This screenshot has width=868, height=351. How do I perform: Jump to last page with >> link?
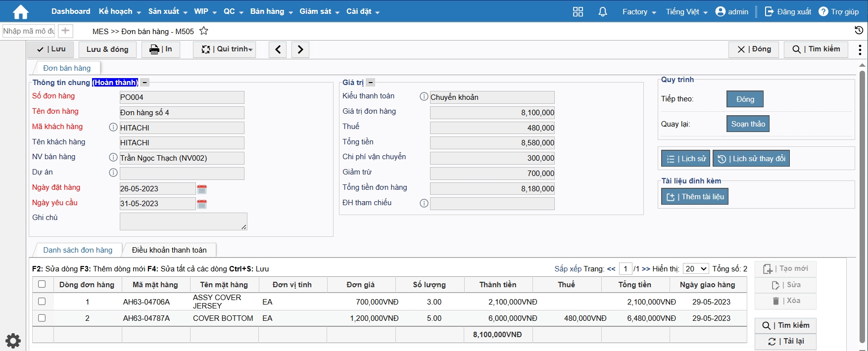646,269
